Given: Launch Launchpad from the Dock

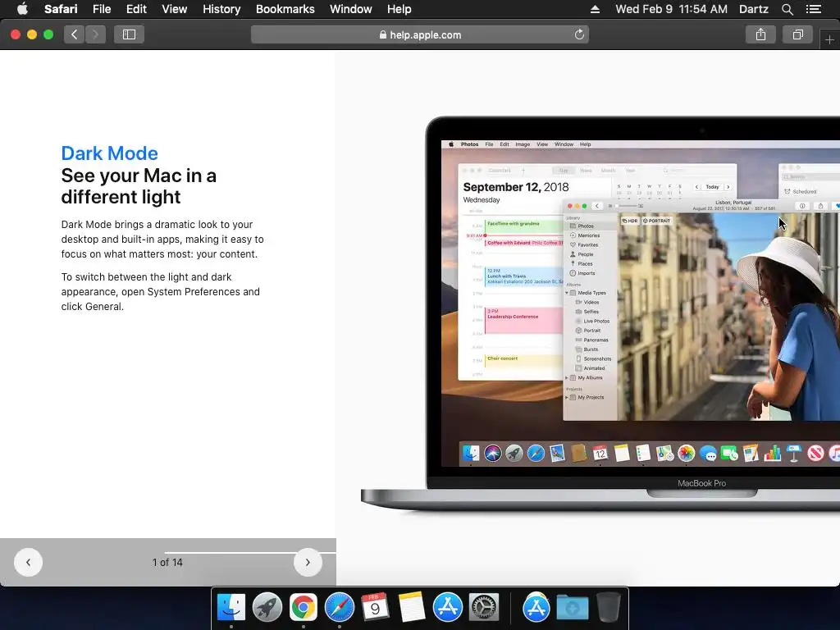Looking at the screenshot, I should [x=267, y=608].
